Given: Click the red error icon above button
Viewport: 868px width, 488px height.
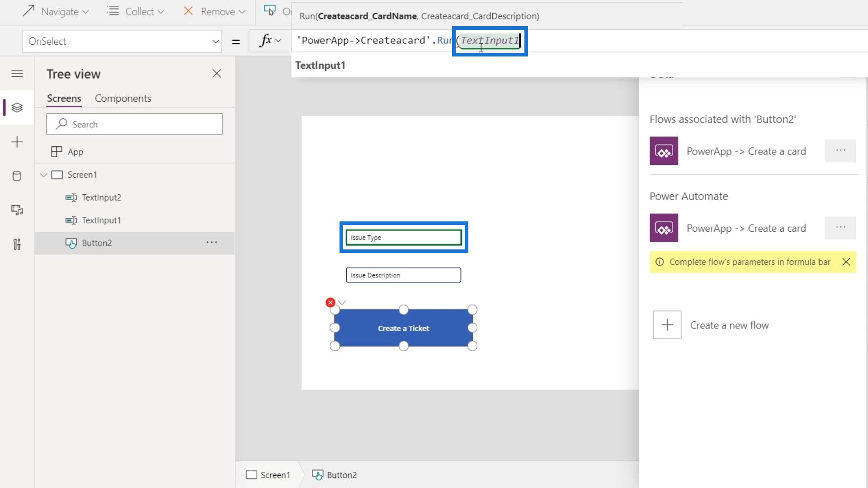Looking at the screenshot, I should [330, 302].
